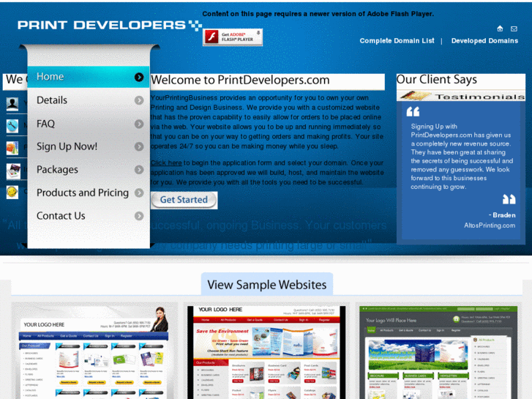
Task: Click the wrench tools icon on left sidebar
Action: [12, 126]
